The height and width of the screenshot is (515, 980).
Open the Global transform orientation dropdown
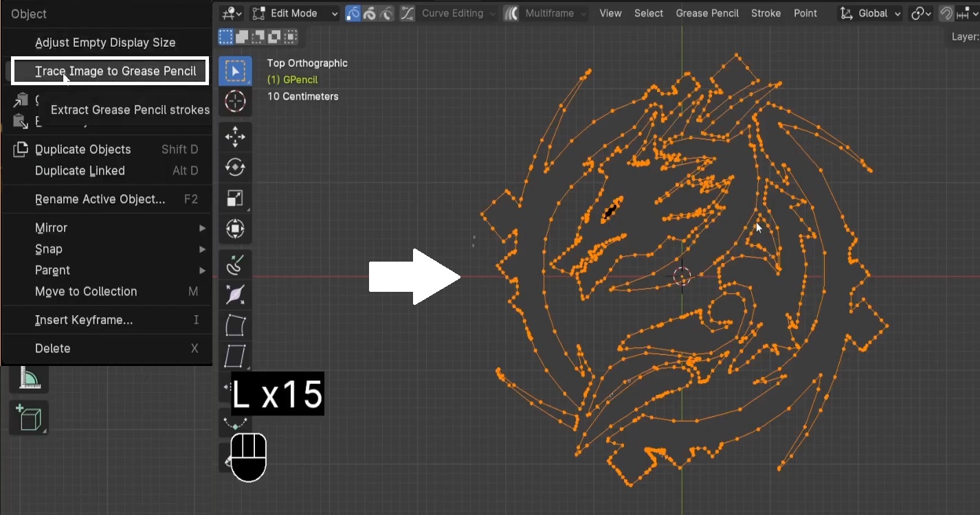coord(869,13)
